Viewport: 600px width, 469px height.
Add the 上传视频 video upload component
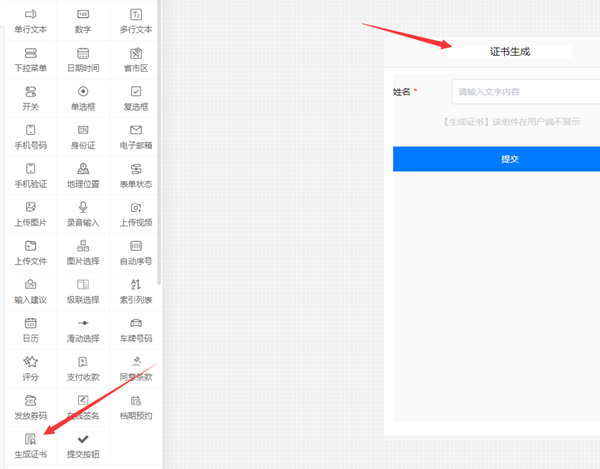pos(136,215)
